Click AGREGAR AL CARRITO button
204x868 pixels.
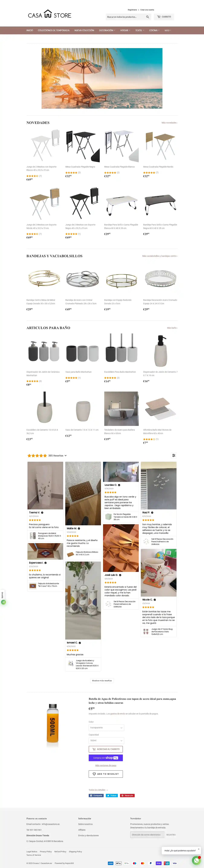click(106, 749)
